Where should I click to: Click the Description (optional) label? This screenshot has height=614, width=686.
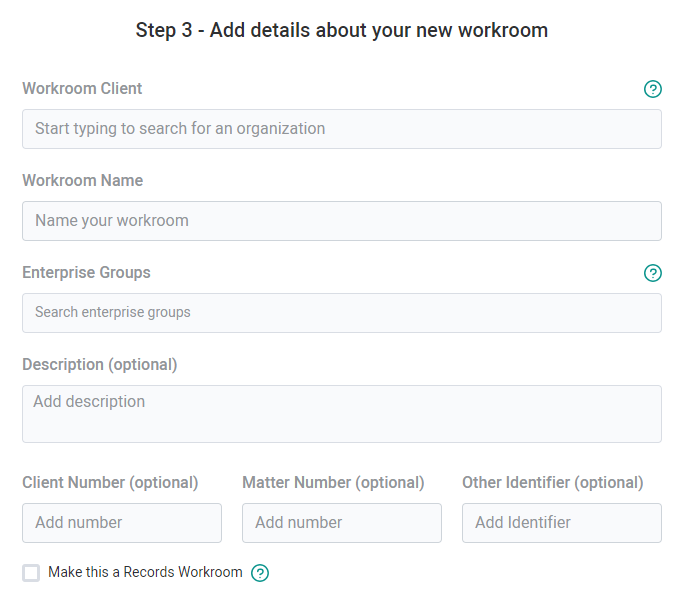(99, 365)
